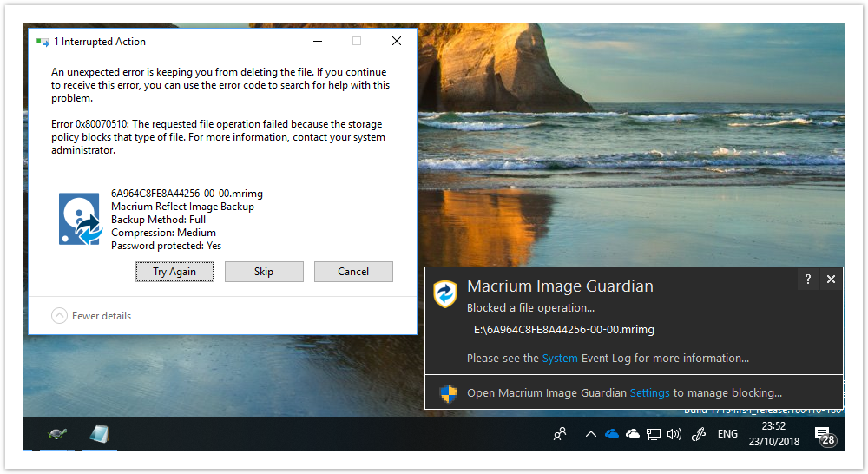The width and height of the screenshot is (868, 474).
Task: Switch the ENG input language indicator
Action: (727, 434)
